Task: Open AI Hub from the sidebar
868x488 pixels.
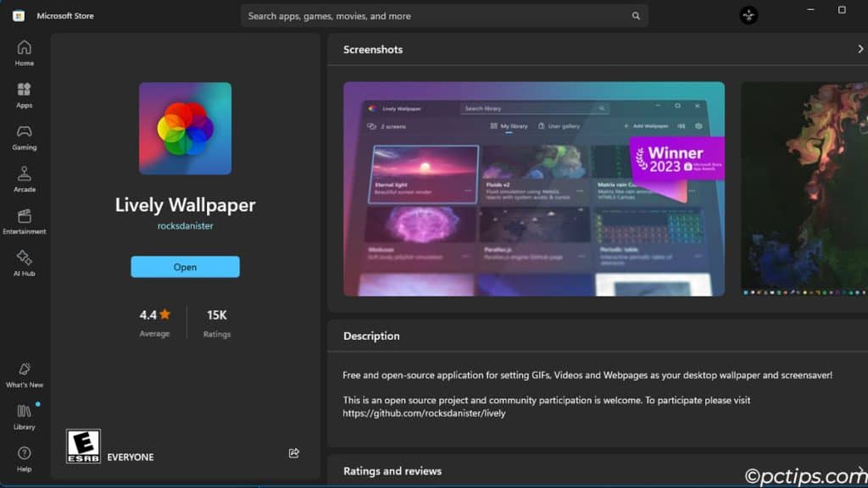Action: [x=24, y=264]
